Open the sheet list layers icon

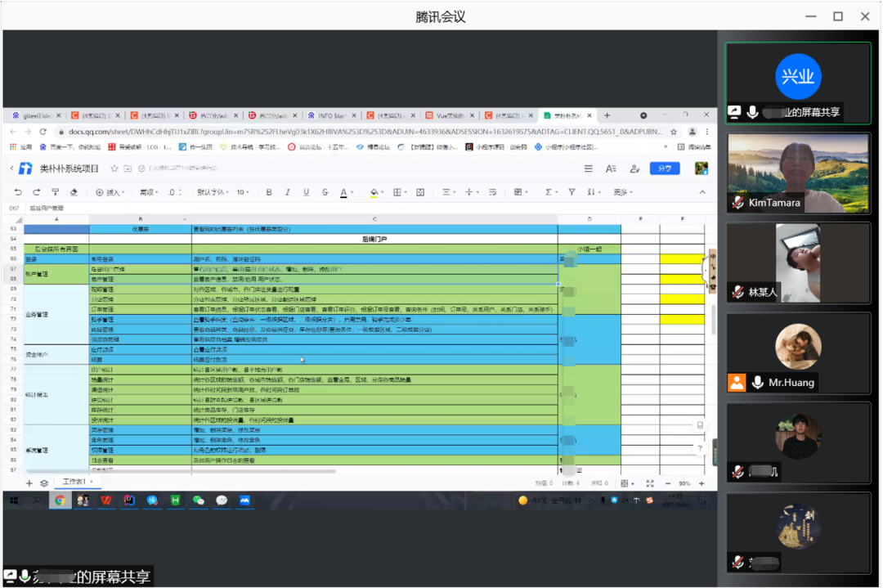(44, 483)
